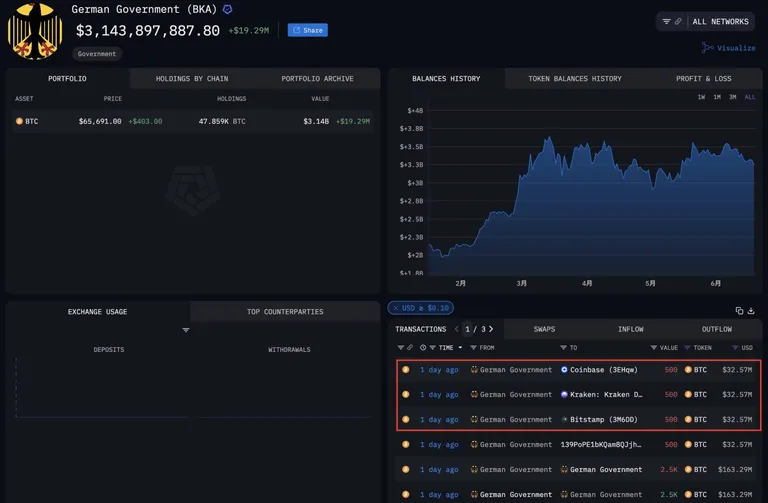
Task: Open the Profit & Loss tab
Action: (x=703, y=79)
